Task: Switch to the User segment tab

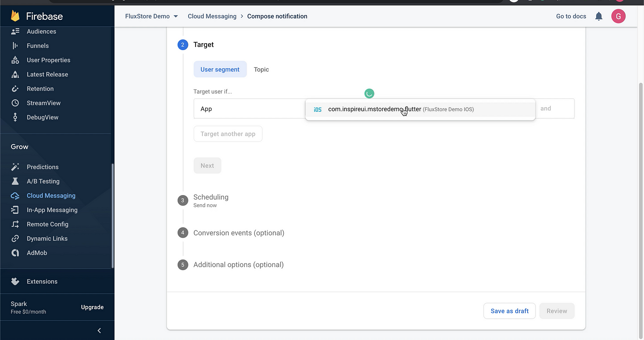Action: [x=220, y=69]
